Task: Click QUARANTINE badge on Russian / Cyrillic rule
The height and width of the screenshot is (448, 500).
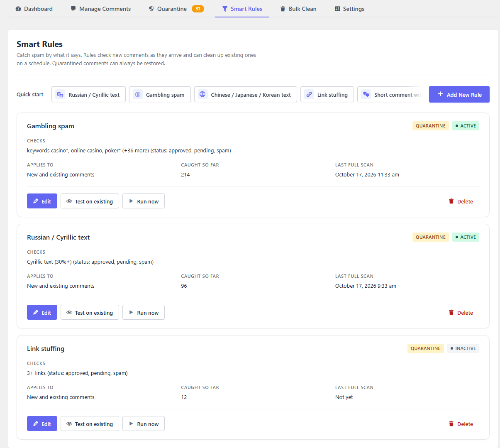Action: pyautogui.click(x=431, y=237)
